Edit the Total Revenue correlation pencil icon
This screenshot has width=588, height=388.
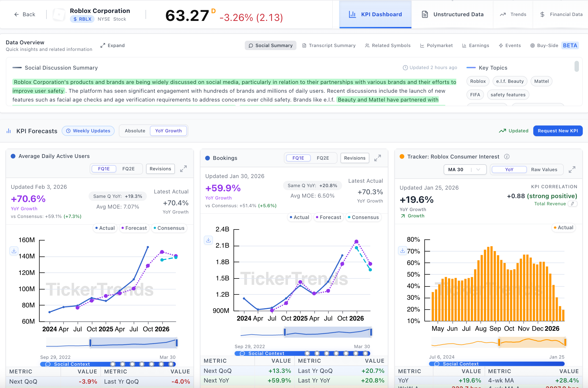(573, 204)
